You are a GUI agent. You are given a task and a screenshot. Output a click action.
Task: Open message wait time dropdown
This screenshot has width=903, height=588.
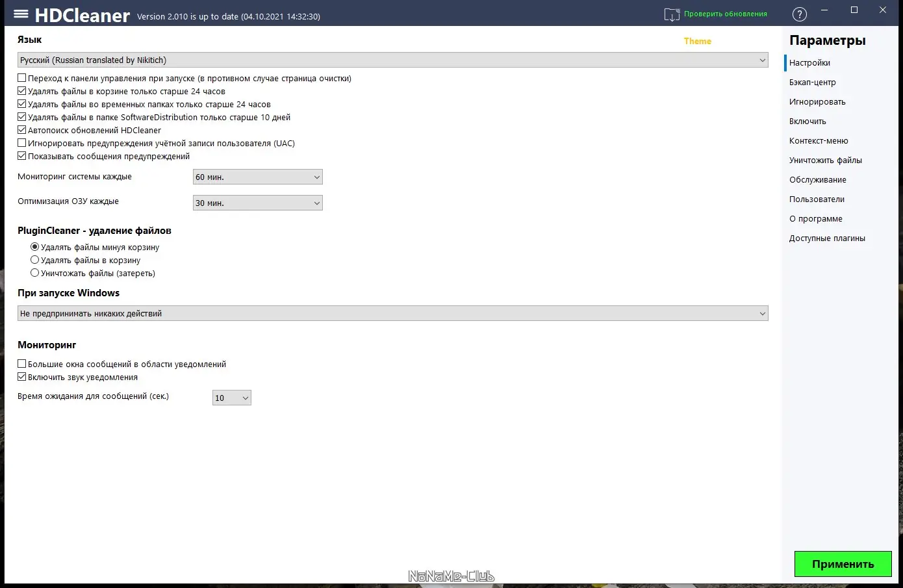pos(232,398)
